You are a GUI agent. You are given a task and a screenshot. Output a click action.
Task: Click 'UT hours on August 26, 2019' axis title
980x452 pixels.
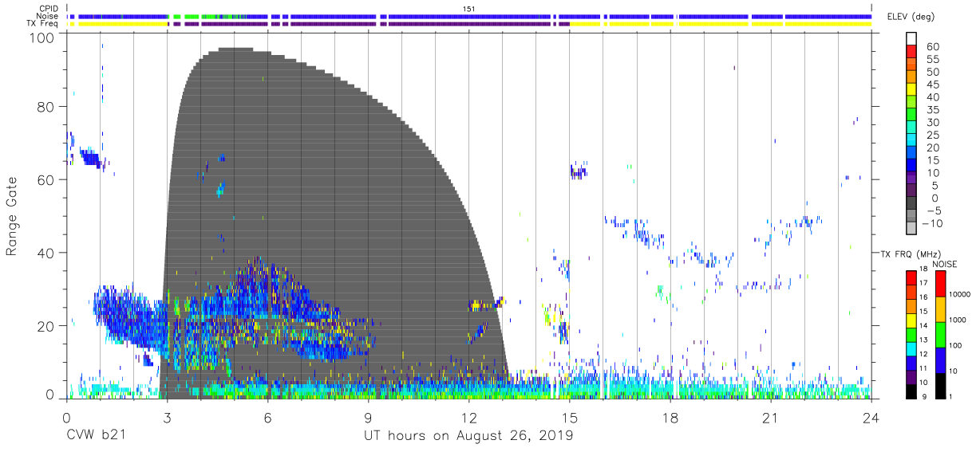468,436
